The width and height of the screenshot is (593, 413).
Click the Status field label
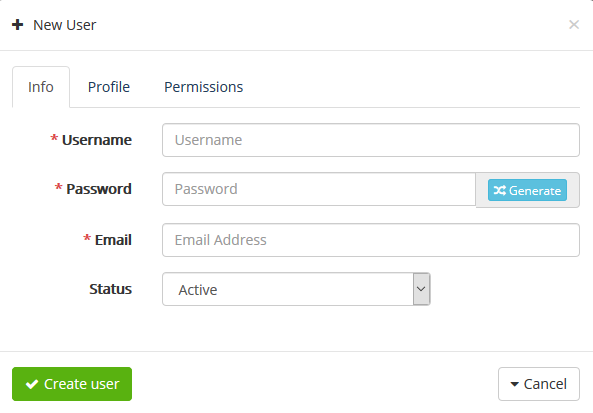click(110, 289)
